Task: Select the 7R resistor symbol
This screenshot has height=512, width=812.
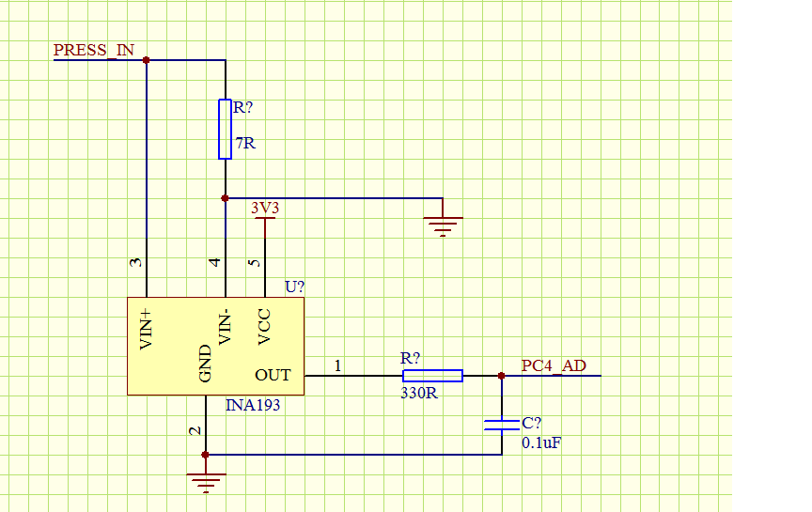Action: click(225, 129)
